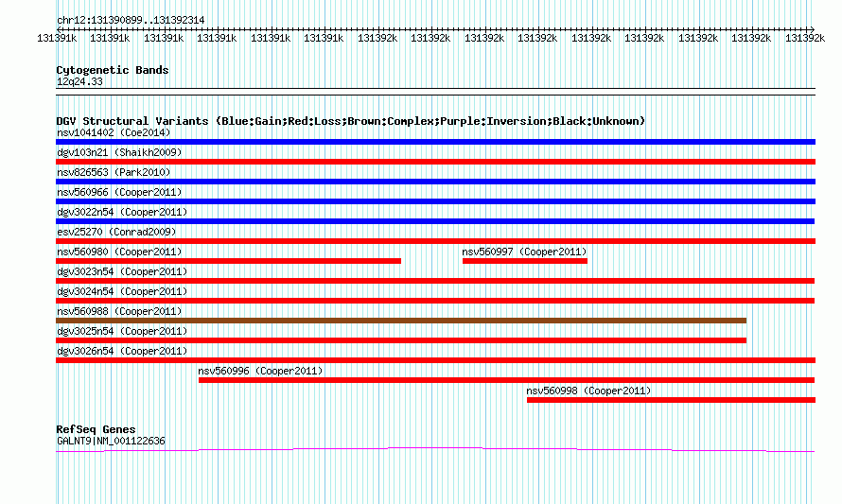The height and width of the screenshot is (504, 842).
Task: Click the nsv560988 (Cooper2011) label
Action: tap(119, 311)
